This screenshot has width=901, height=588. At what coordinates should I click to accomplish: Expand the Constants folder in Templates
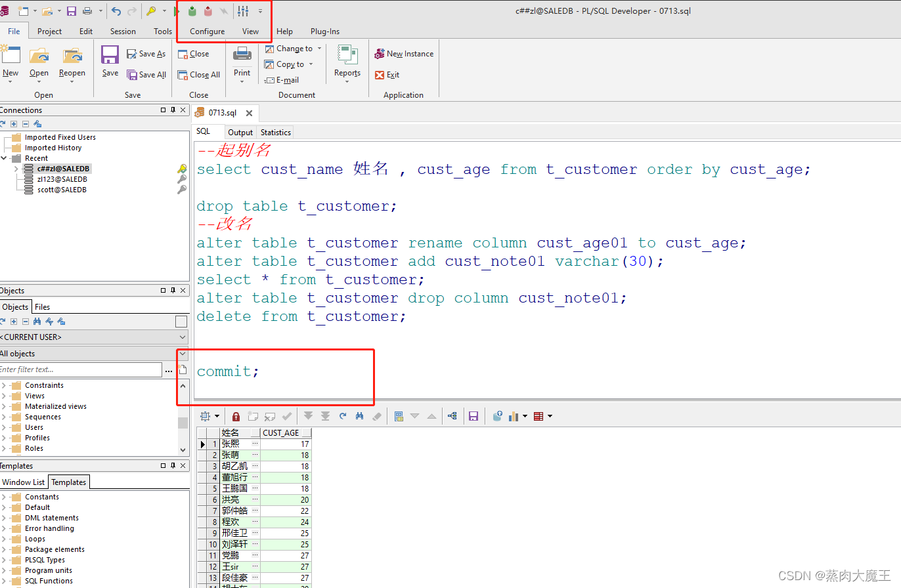coord(5,497)
